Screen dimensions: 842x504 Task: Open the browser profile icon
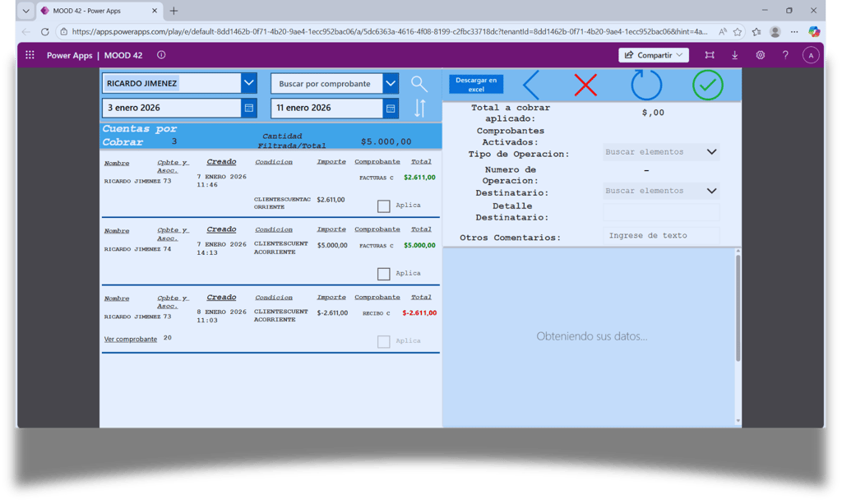775,32
